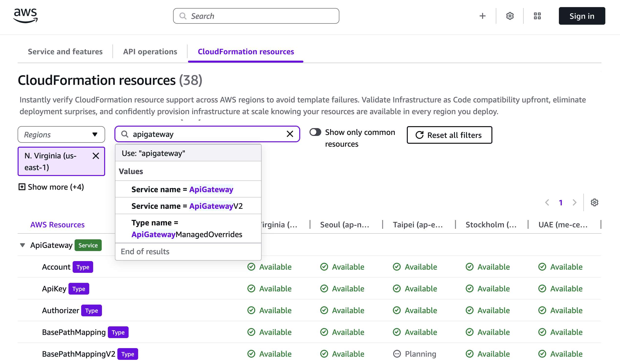Open table preferences gear icon
Viewport: 620px width, 364px height.
tap(594, 202)
